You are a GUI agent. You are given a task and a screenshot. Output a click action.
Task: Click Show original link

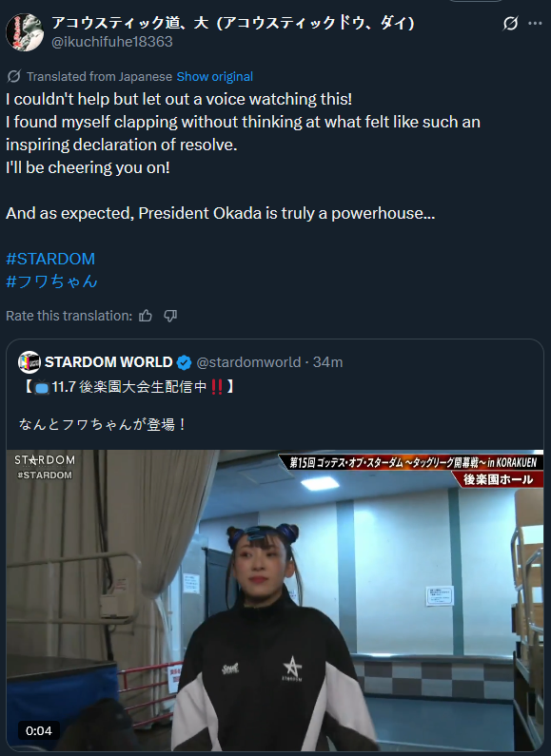215,77
